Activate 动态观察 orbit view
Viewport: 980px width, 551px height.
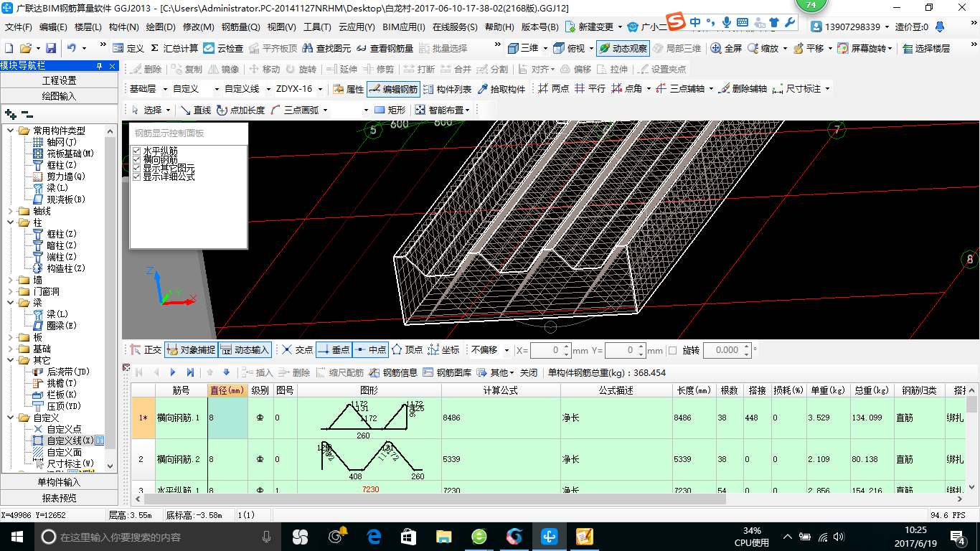click(623, 48)
